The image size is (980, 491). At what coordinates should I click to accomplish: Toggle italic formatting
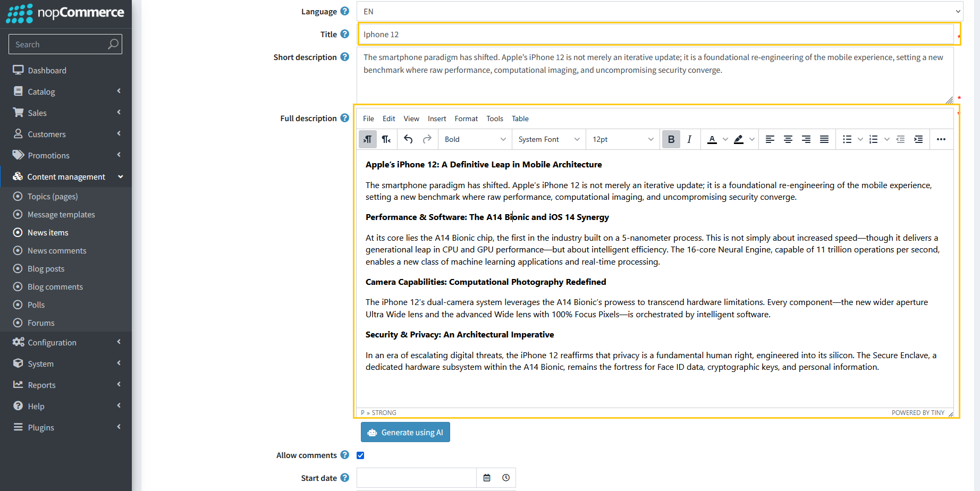pyautogui.click(x=689, y=139)
